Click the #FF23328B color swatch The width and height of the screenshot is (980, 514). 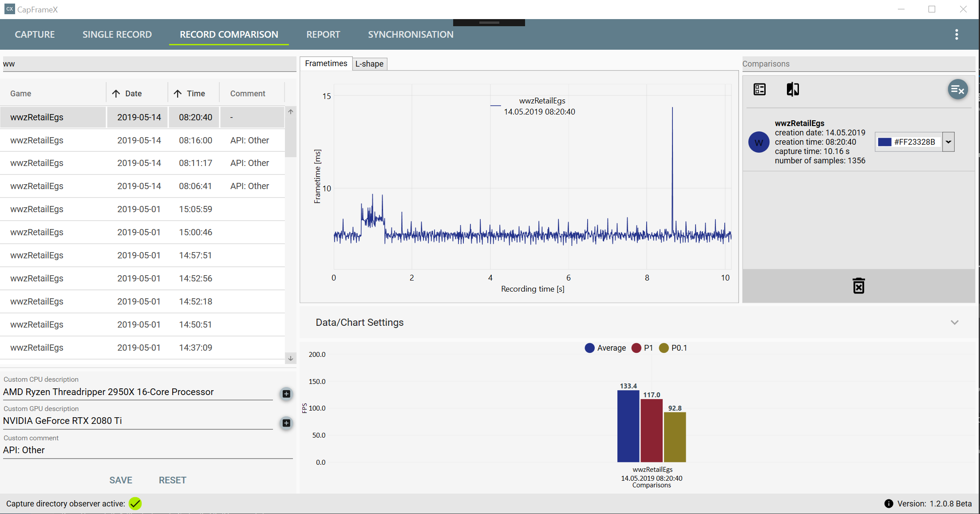point(885,142)
